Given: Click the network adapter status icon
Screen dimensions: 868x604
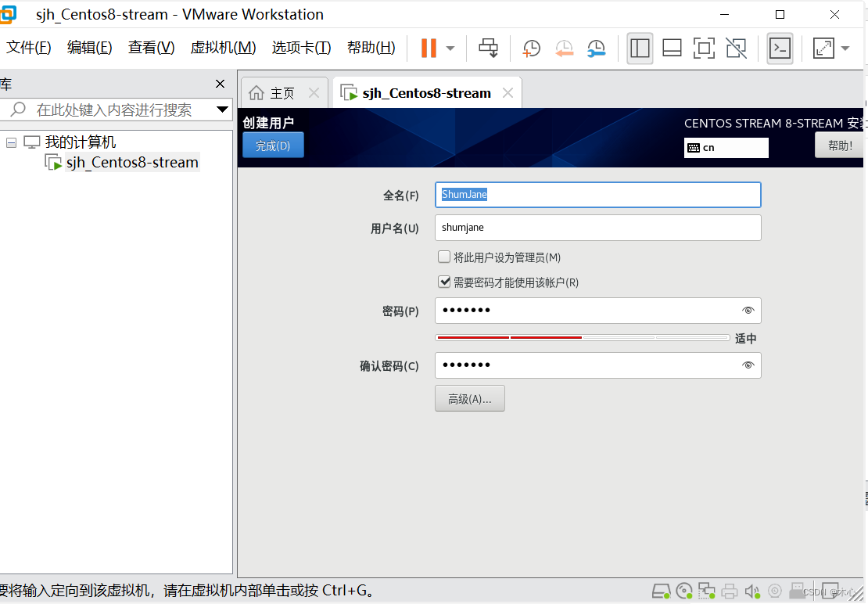Looking at the screenshot, I should [x=706, y=591].
